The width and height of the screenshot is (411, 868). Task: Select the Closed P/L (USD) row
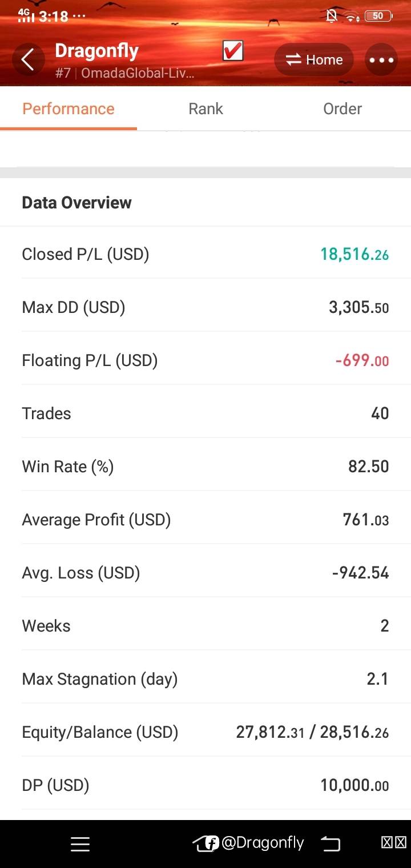coord(205,254)
